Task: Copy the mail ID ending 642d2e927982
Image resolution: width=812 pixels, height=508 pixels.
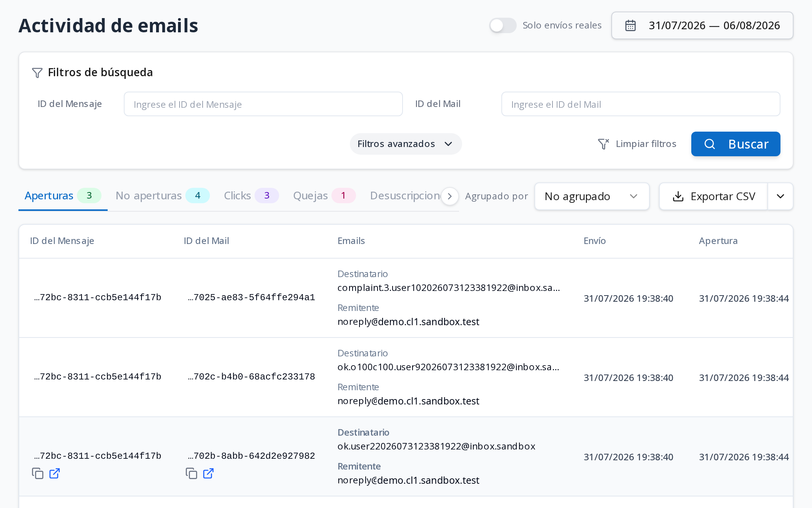Action: pyautogui.click(x=191, y=473)
